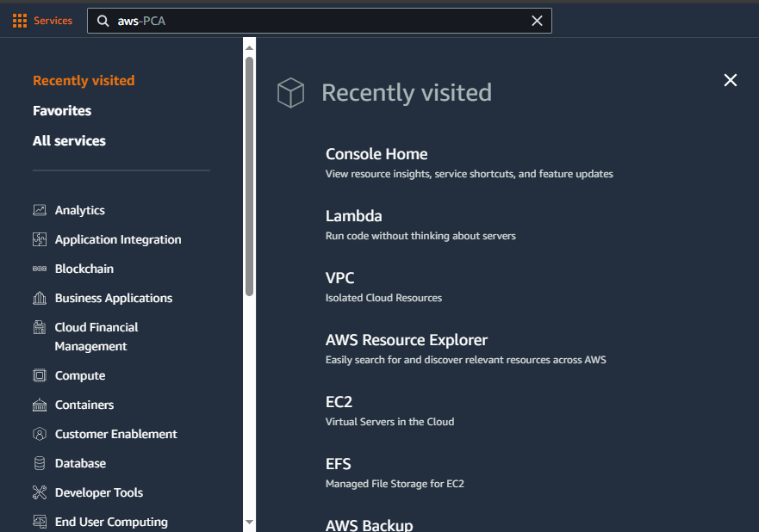Click the Developer Tools icon
This screenshot has width=759, height=532.
tap(40, 492)
